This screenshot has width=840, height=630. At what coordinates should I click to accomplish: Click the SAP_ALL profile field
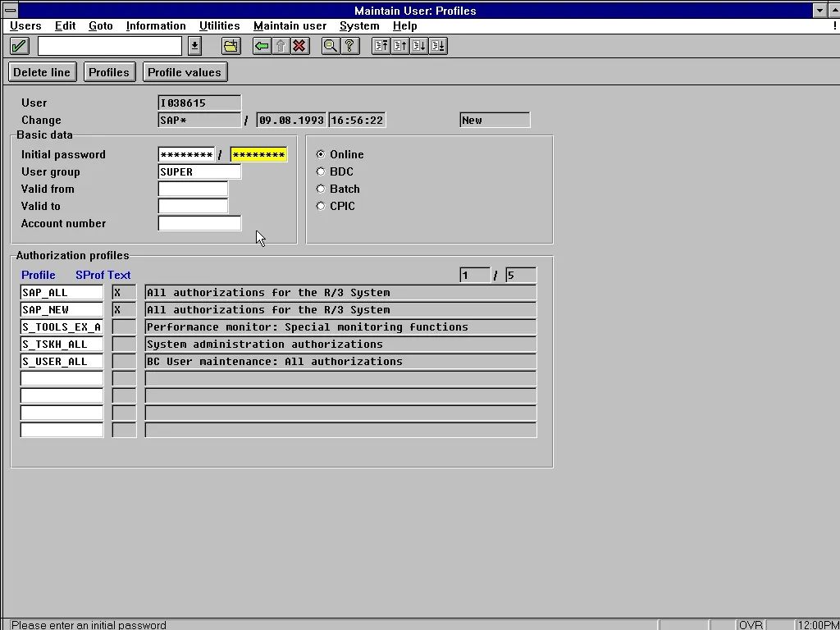62,293
